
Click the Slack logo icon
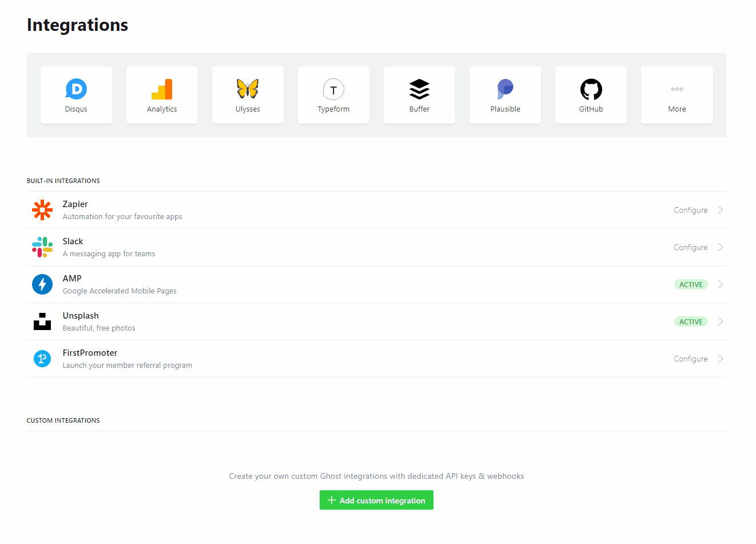(42, 247)
